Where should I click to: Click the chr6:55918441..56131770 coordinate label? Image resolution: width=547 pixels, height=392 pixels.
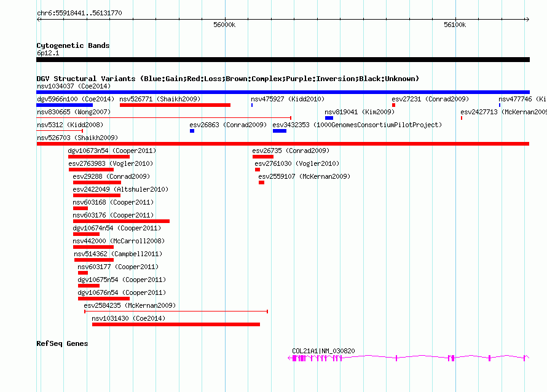pos(79,13)
